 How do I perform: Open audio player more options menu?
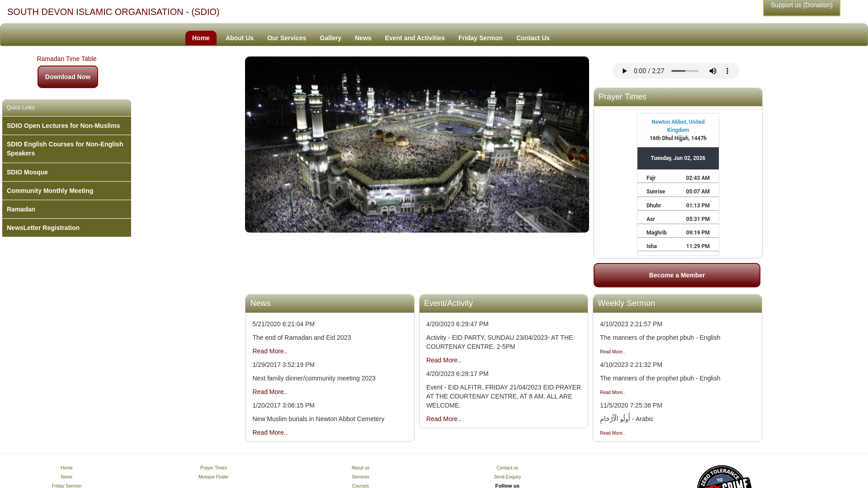(x=727, y=71)
